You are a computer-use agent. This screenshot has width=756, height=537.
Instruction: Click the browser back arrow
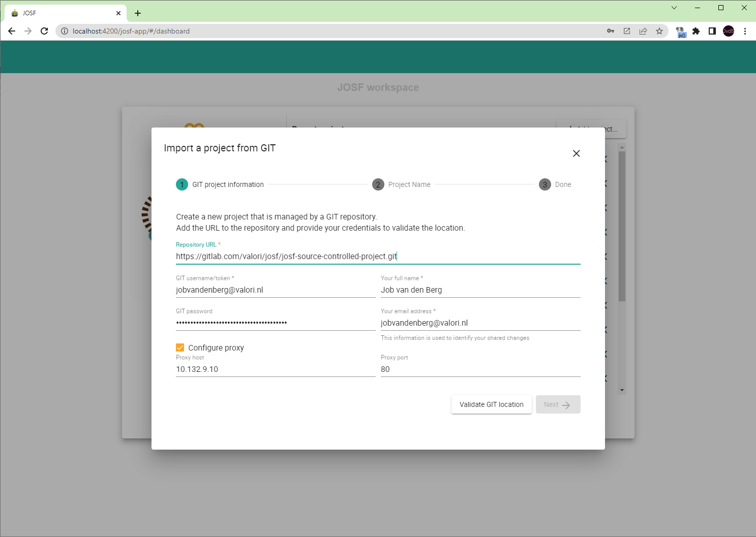pyautogui.click(x=12, y=31)
